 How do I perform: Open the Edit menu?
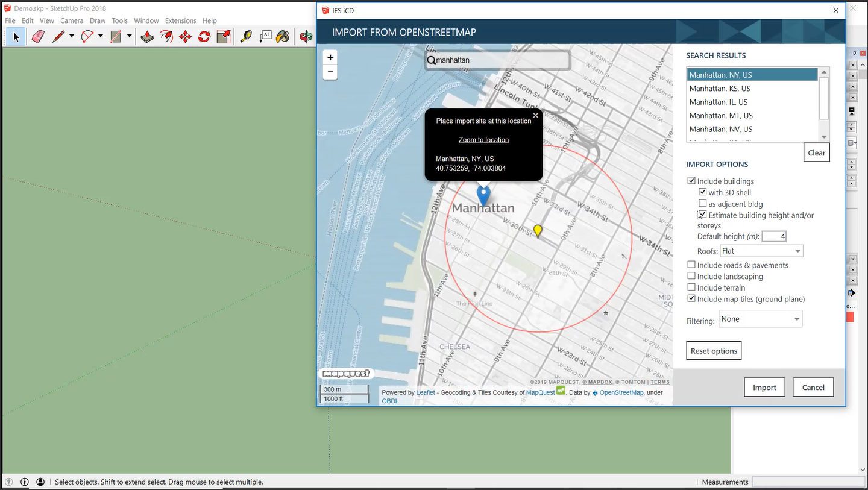pos(28,20)
